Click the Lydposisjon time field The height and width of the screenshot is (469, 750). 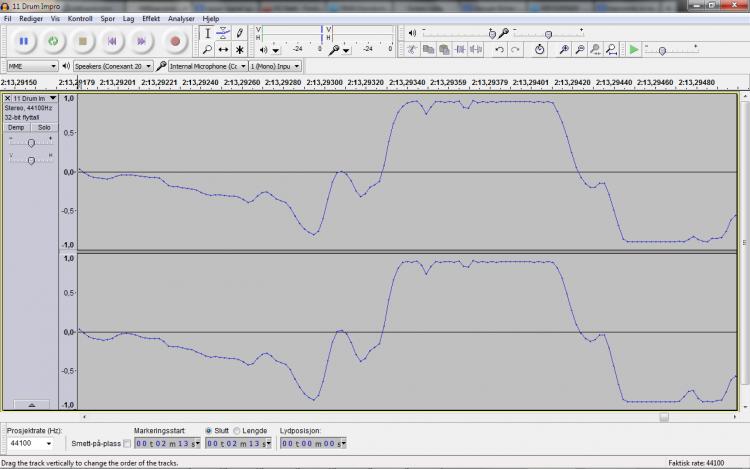313,444
